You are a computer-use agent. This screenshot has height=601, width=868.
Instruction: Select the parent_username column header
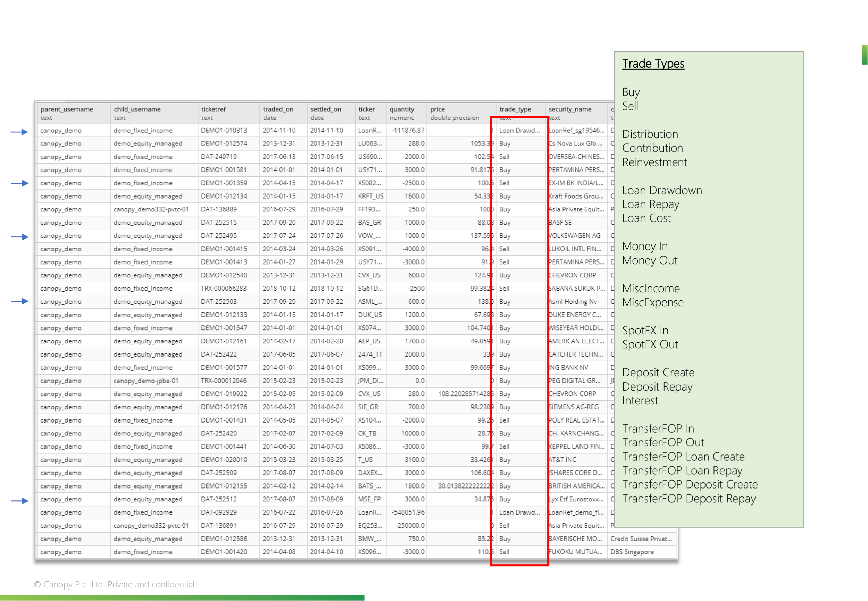67,110
